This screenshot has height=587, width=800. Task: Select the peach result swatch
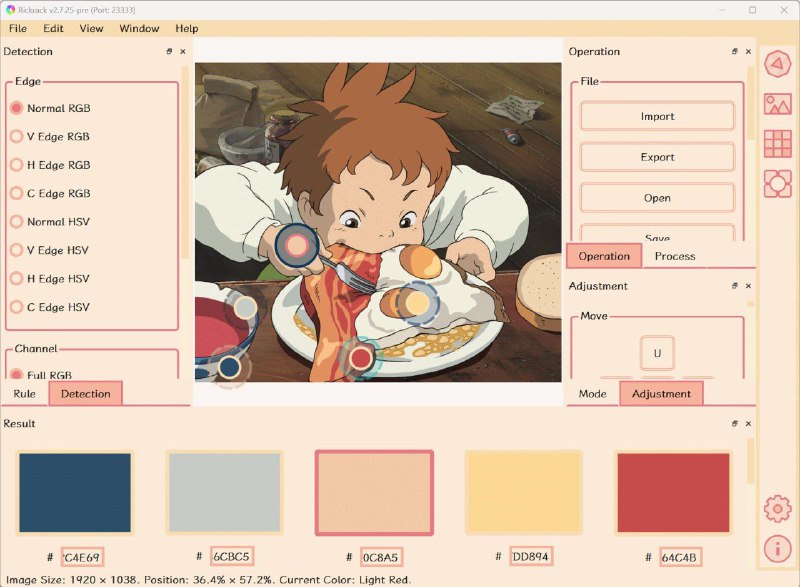(374, 493)
